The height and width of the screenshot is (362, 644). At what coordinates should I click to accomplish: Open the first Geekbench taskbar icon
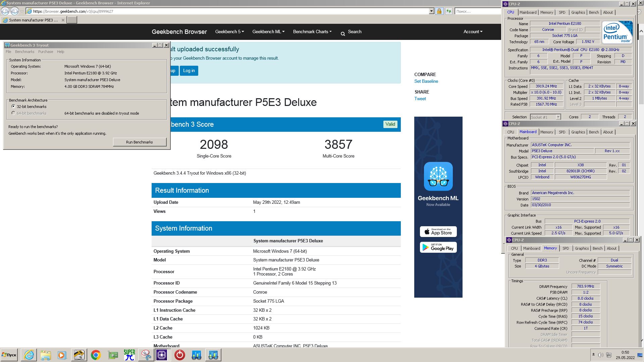[197, 355]
